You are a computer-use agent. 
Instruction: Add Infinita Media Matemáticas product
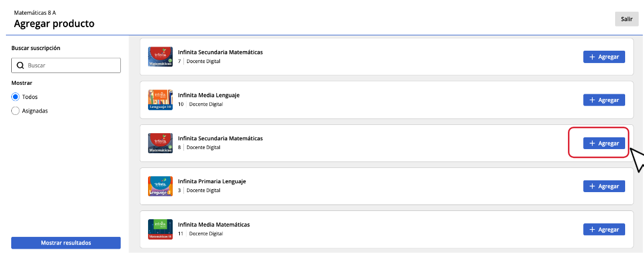point(604,229)
